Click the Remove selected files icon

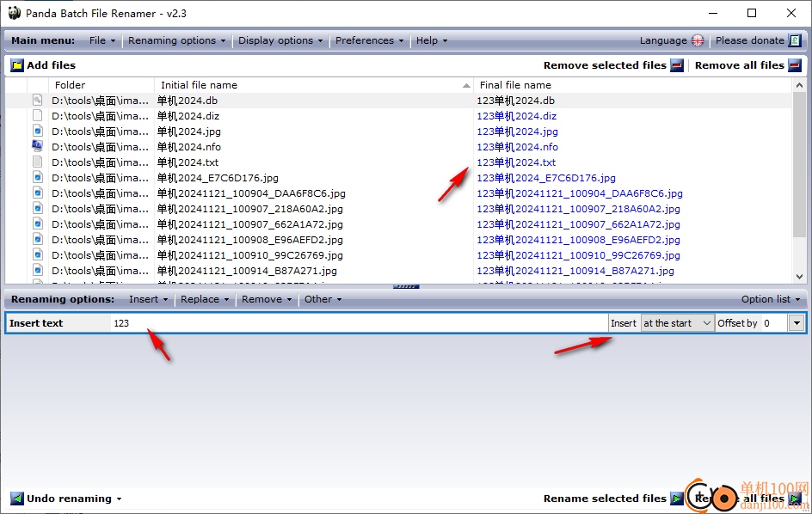[x=677, y=65]
